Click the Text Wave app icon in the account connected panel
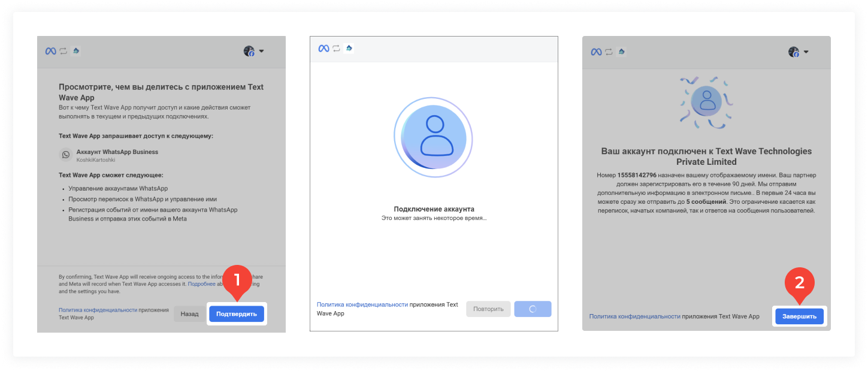 (621, 52)
